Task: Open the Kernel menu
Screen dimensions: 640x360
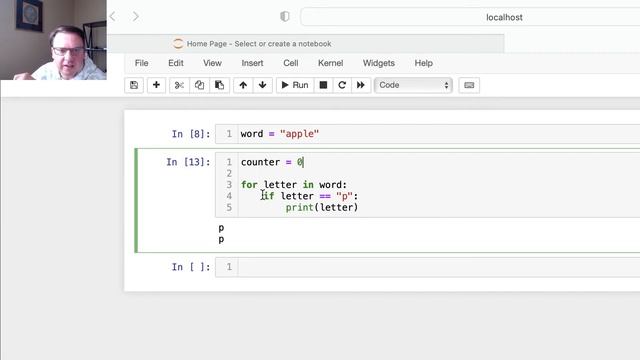Action: [331, 63]
